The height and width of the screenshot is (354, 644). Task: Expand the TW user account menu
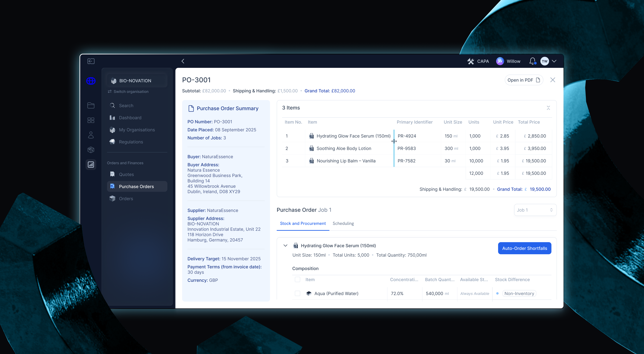click(554, 61)
